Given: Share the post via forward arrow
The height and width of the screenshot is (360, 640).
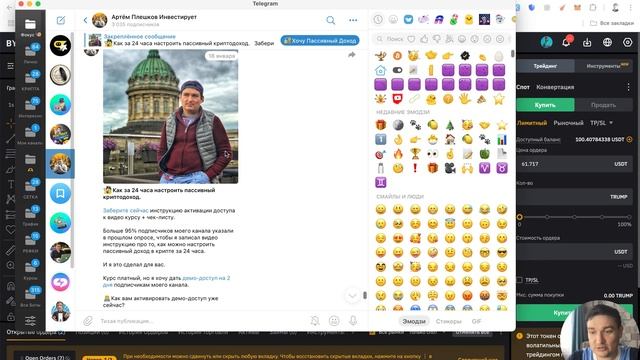Looking at the screenshot, I should coord(351,55).
